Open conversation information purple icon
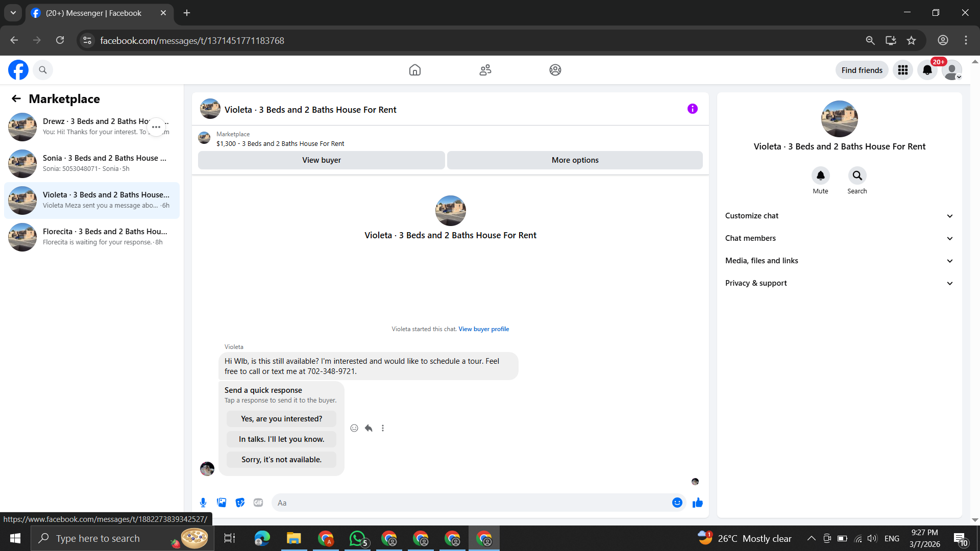 click(x=693, y=109)
